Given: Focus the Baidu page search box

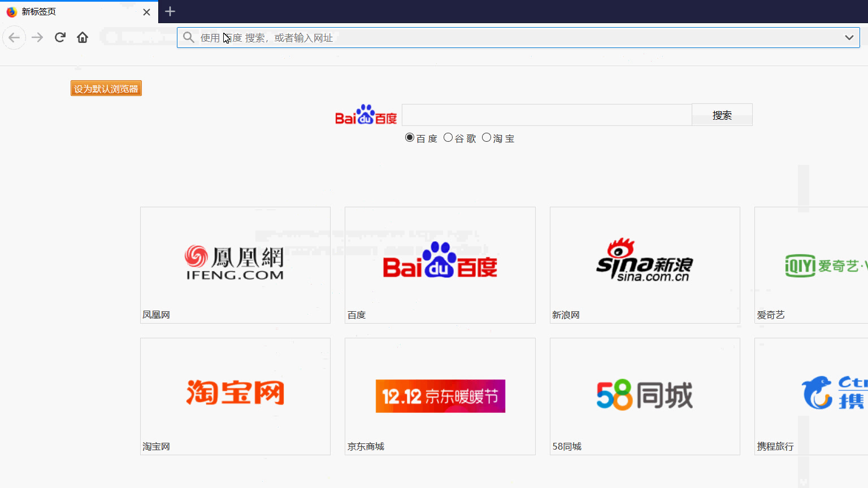Looking at the screenshot, I should (547, 115).
